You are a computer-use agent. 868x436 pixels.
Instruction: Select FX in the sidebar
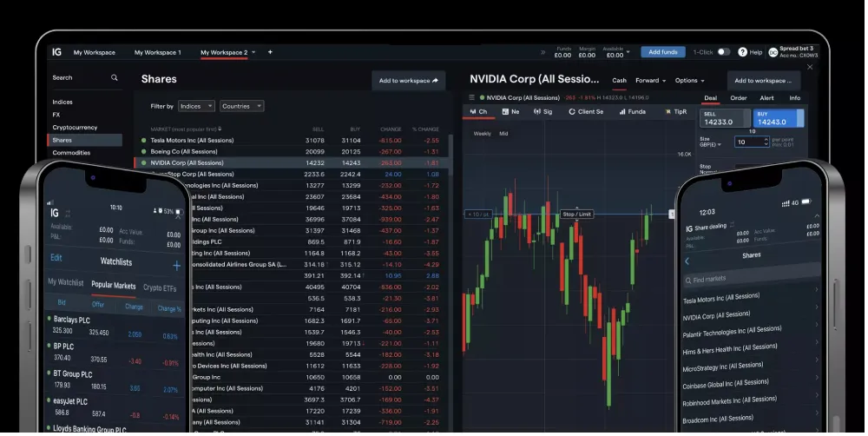click(x=56, y=115)
